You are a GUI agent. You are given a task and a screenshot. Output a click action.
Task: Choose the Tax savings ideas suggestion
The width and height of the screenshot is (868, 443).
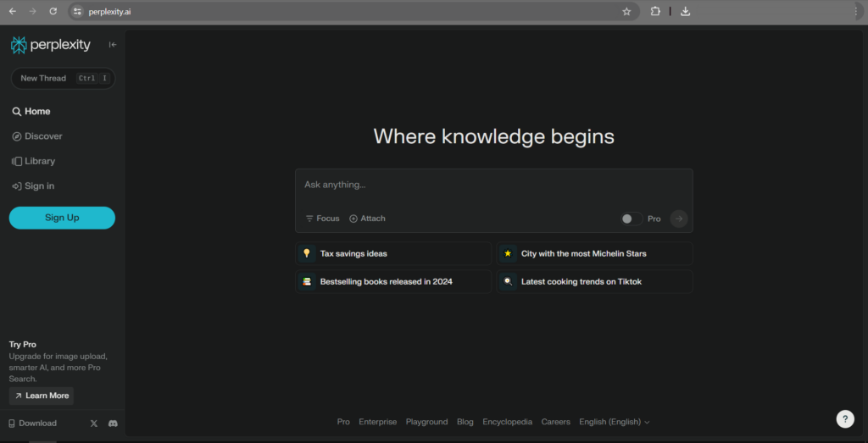point(393,253)
